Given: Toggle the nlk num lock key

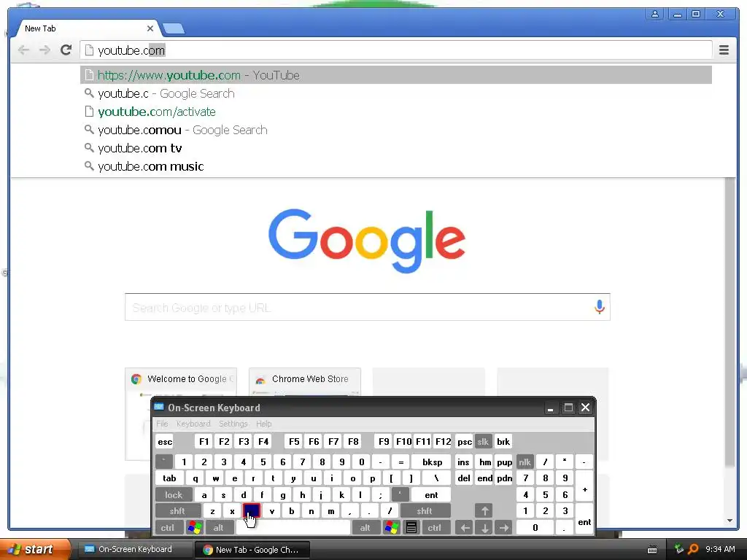Looking at the screenshot, I should [525, 462].
